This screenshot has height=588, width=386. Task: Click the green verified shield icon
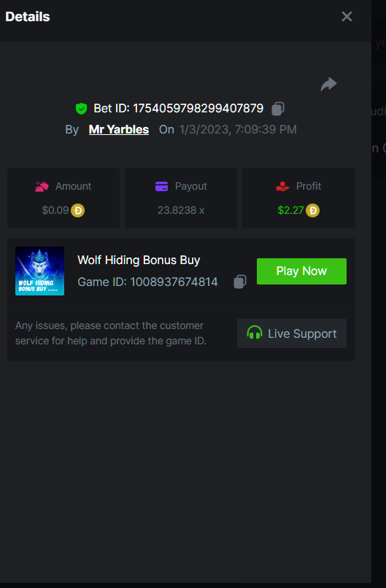click(81, 109)
